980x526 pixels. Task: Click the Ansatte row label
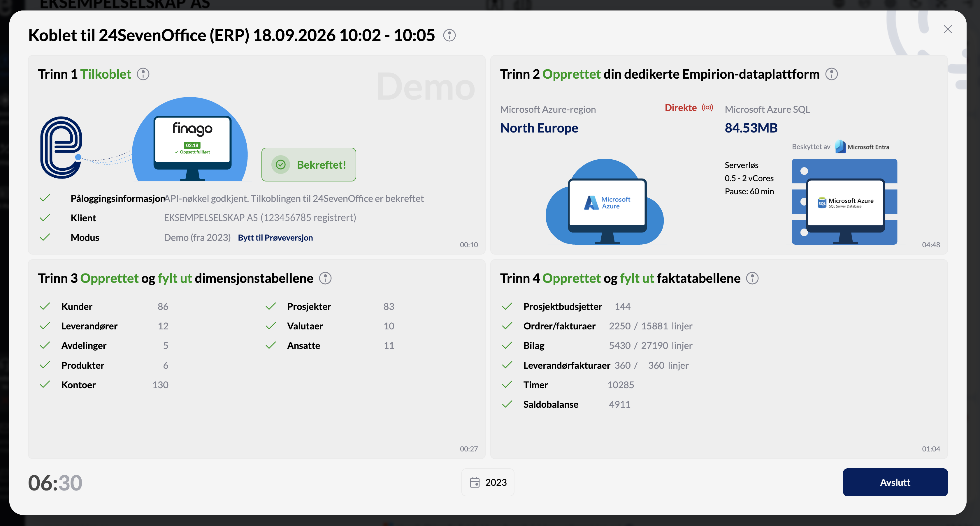click(303, 346)
